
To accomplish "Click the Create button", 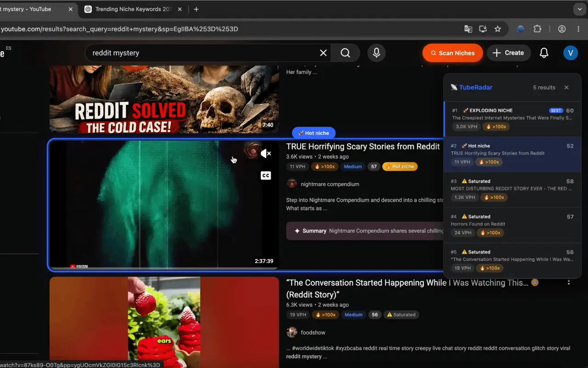I will 509,53.
